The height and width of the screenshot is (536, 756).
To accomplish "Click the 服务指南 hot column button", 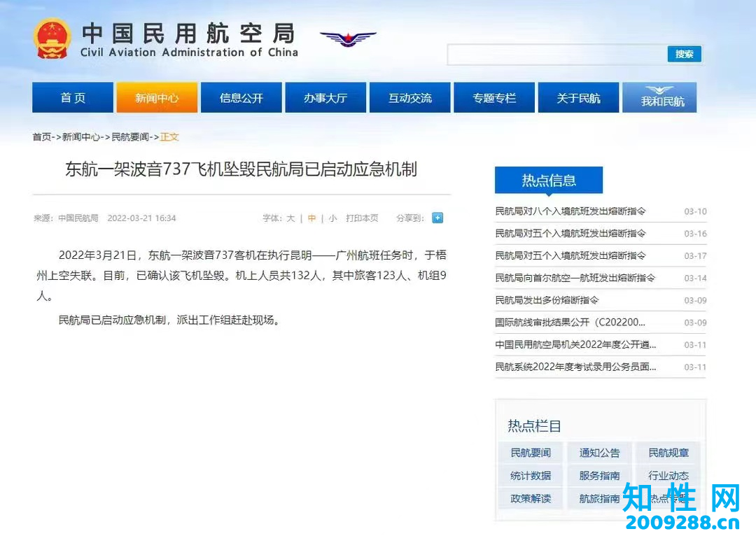I will click(x=599, y=476).
